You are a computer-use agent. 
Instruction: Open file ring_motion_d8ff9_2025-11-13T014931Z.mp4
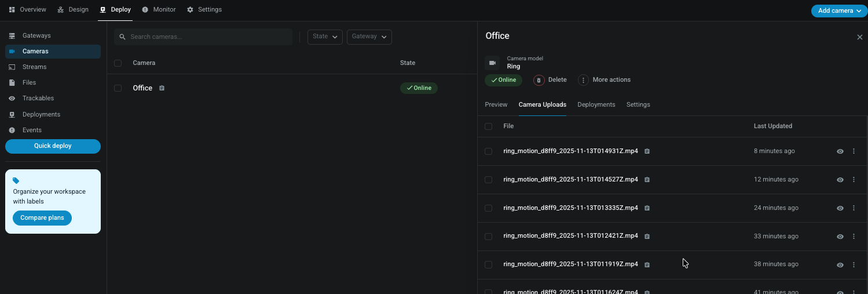click(570, 151)
